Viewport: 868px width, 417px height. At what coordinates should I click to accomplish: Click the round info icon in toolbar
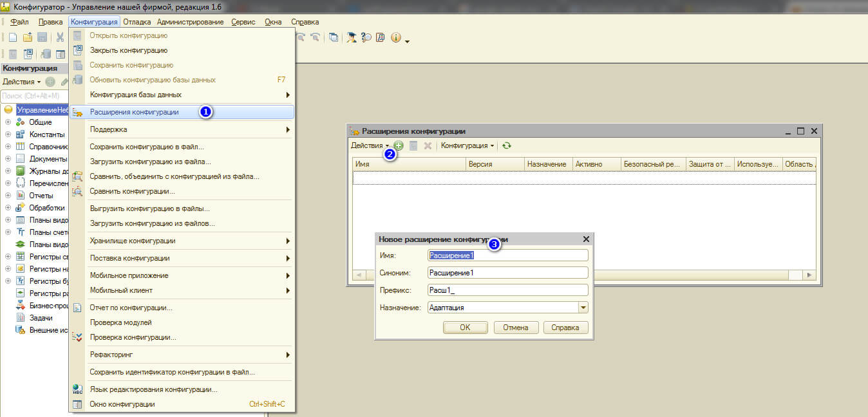click(x=395, y=38)
